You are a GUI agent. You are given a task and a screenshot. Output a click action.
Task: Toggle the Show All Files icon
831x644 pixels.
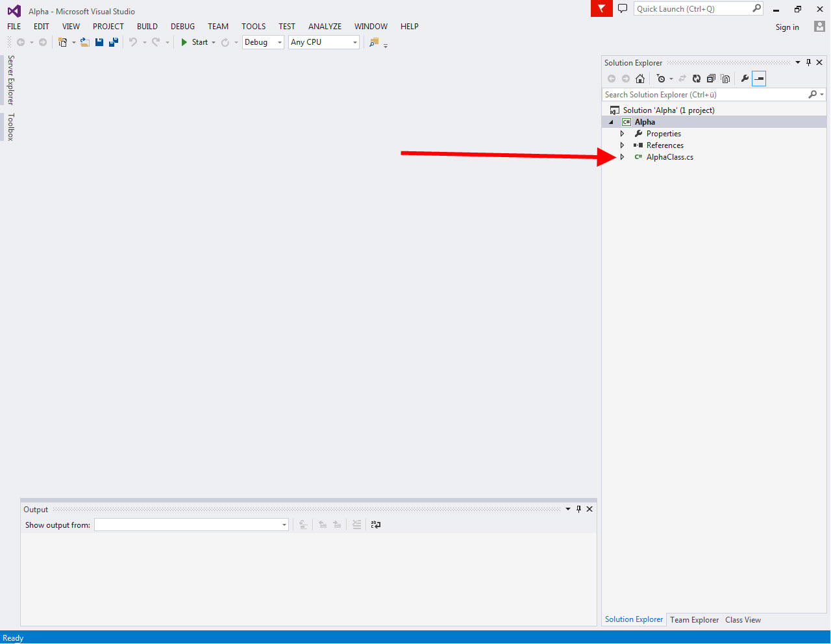point(725,79)
